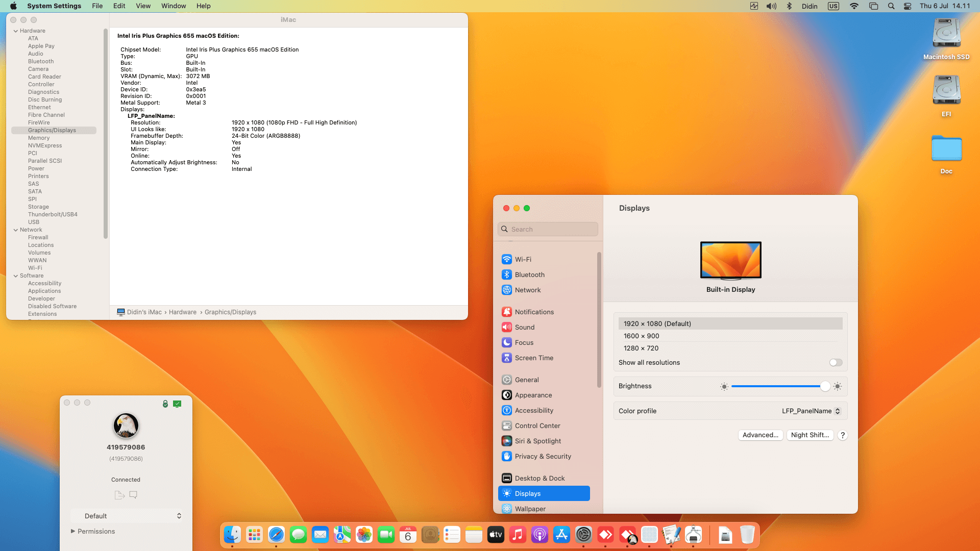Open Night Shift settings
Viewport: 980px width, 551px height.
coord(810,435)
